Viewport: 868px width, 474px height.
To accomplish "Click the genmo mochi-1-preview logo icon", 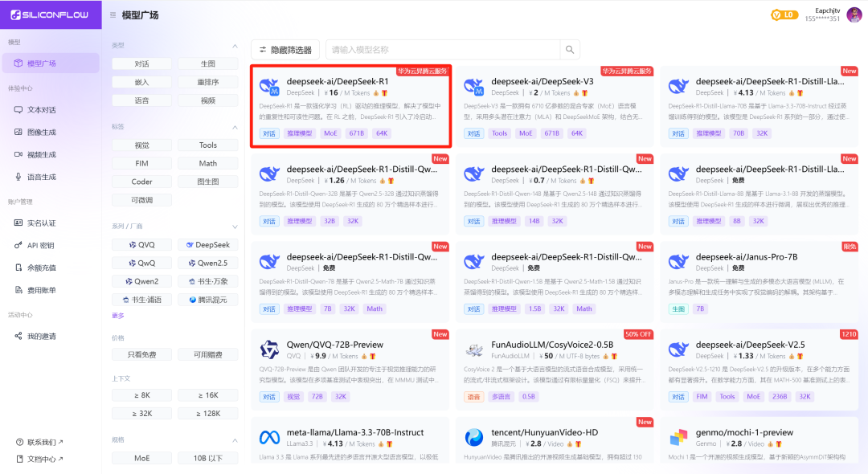I will (678, 438).
